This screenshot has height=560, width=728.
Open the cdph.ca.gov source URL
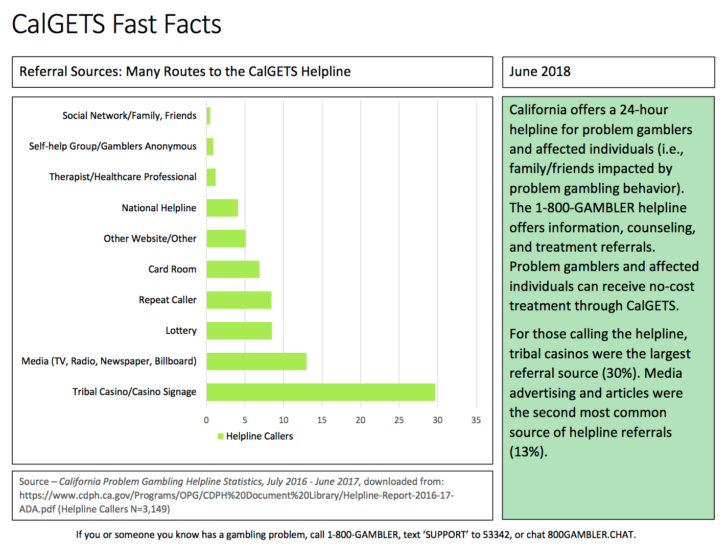pyautogui.click(x=236, y=496)
